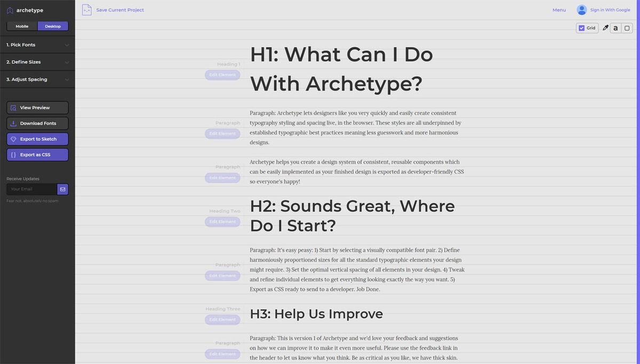The height and width of the screenshot is (364, 640).
Task: Click the background box icon beside the 'a' icon
Action: tap(626, 28)
